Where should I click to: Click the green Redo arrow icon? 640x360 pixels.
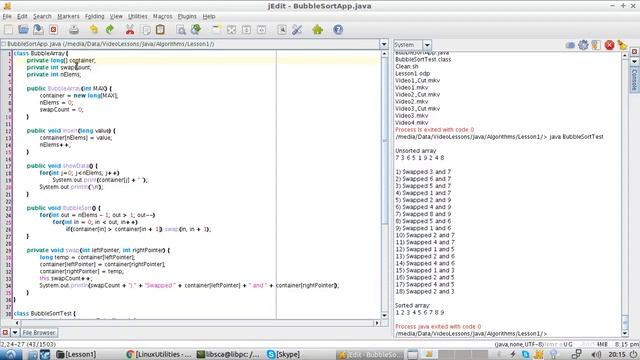(109, 29)
